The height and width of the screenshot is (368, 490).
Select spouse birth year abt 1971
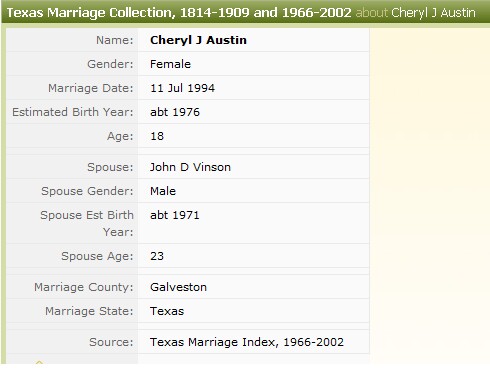click(x=175, y=215)
